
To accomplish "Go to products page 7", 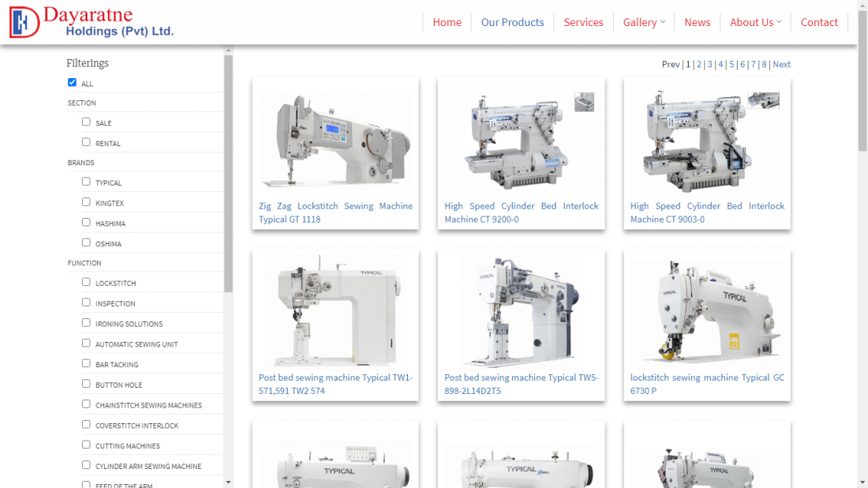I will pyautogui.click(x=753, y=64).
